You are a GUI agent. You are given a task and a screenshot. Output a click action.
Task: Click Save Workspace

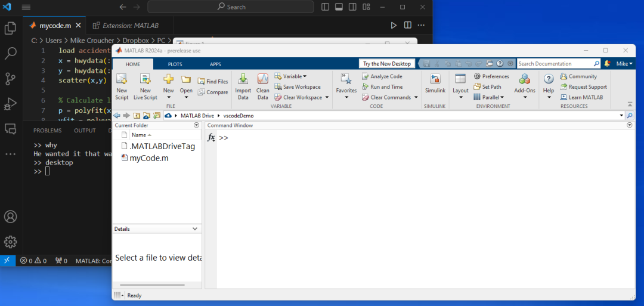[x=298, y=86]
